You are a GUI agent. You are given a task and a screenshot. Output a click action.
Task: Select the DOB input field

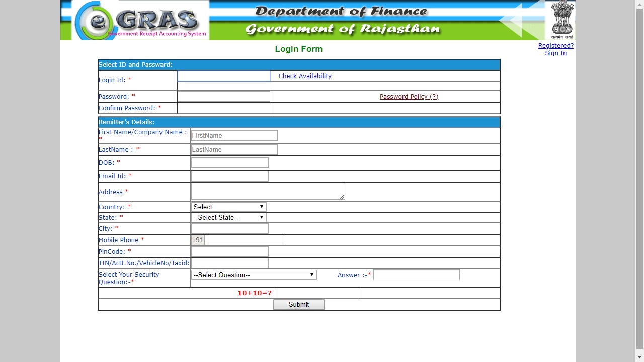click(x=229, y=162)
